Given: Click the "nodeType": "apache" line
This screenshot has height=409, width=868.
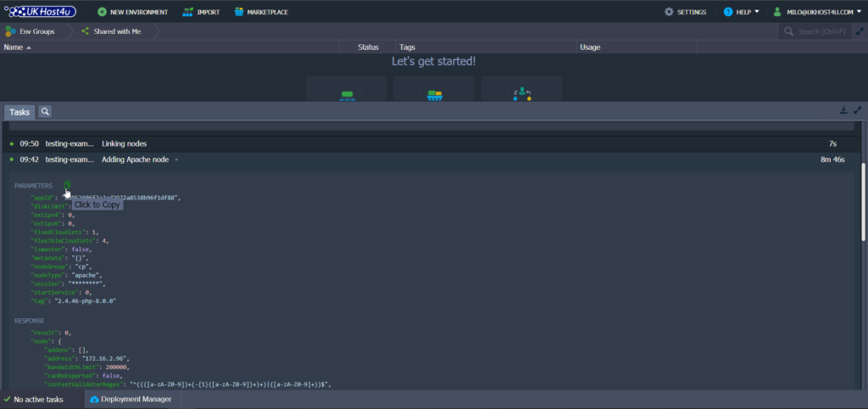Looking at the screenshot, I should [x=66, y=275].
